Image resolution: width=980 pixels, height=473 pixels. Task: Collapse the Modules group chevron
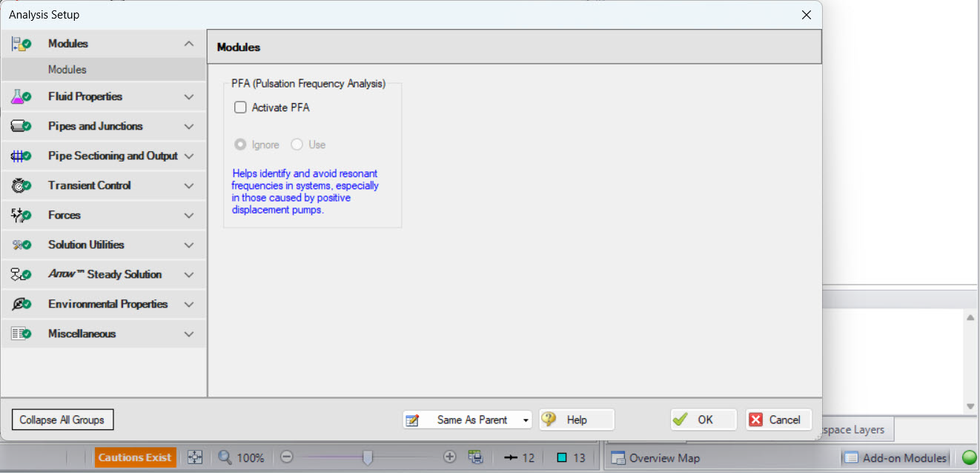point(189,44)
